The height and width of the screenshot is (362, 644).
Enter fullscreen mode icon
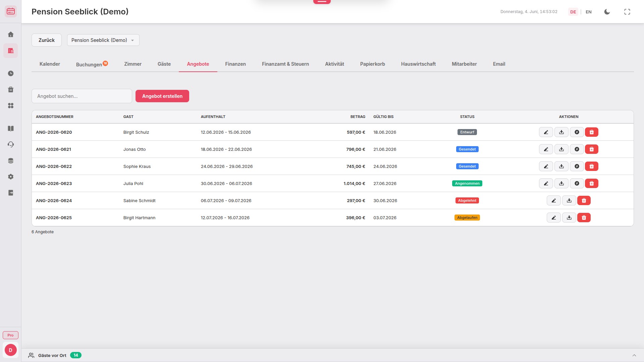pyautogui.click(x=627, y=12)
